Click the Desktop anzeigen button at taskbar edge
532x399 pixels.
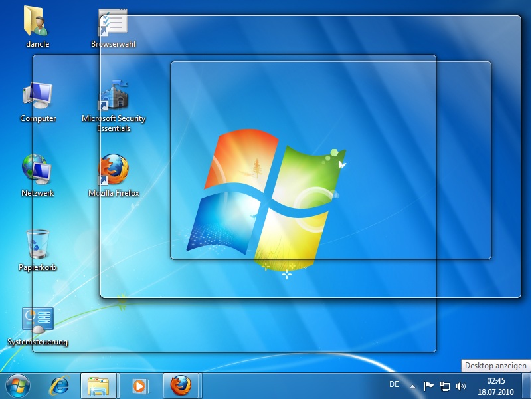point(528,386)
